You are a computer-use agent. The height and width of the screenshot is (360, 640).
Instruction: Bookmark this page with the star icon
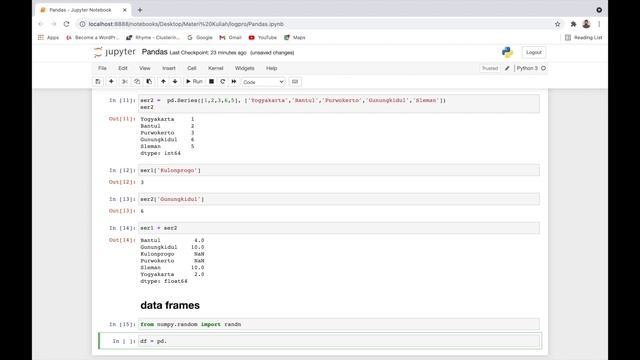[558, 24]
